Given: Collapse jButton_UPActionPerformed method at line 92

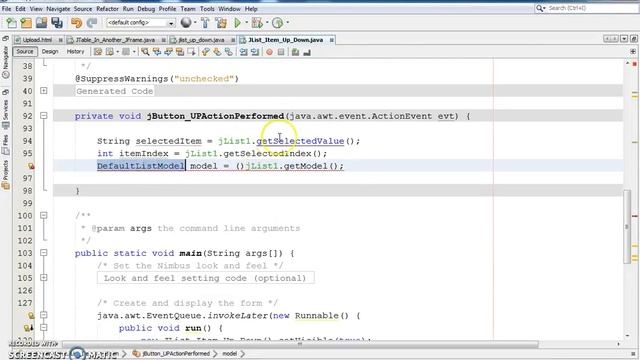Looking at the screenshot, I should click(44, 116).
